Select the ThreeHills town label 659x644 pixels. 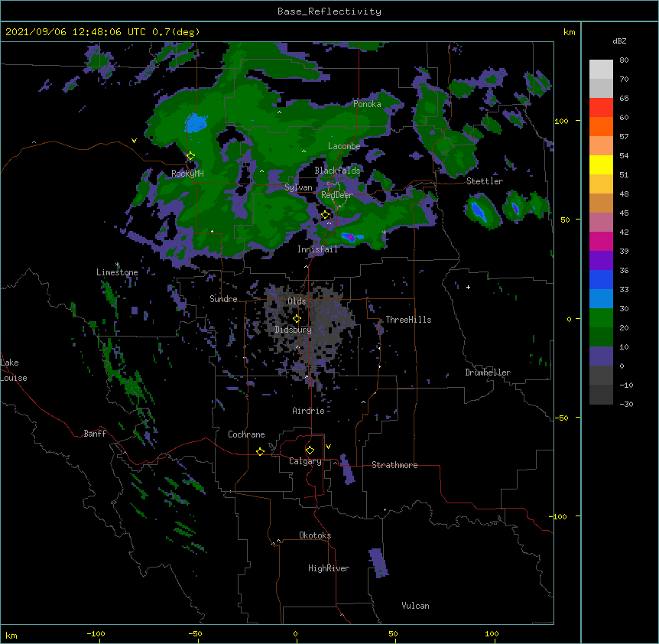408,320
